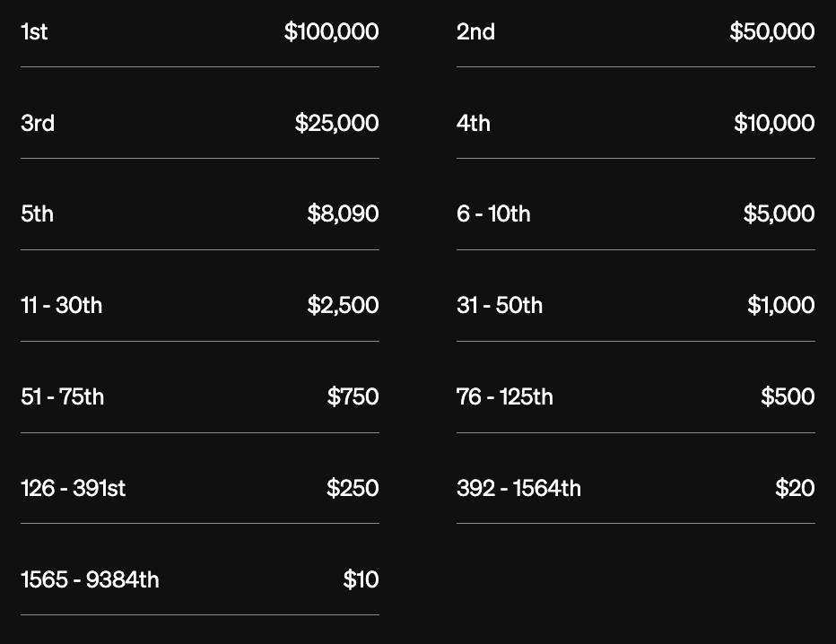Select the 2nd place label

coord(475,32)
